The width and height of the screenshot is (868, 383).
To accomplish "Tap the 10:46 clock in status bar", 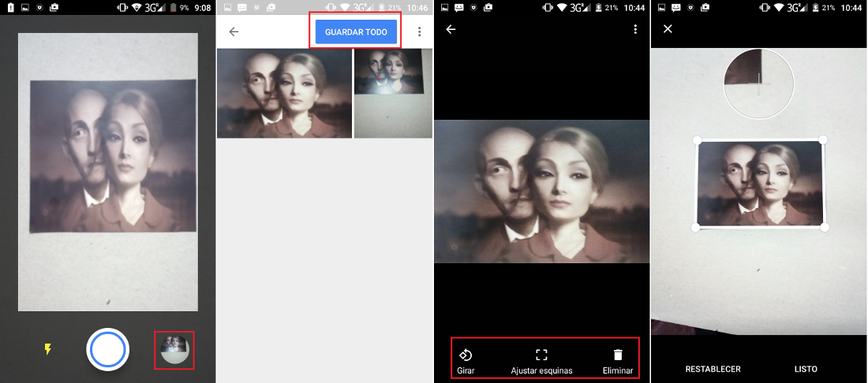I will point(417,8).
